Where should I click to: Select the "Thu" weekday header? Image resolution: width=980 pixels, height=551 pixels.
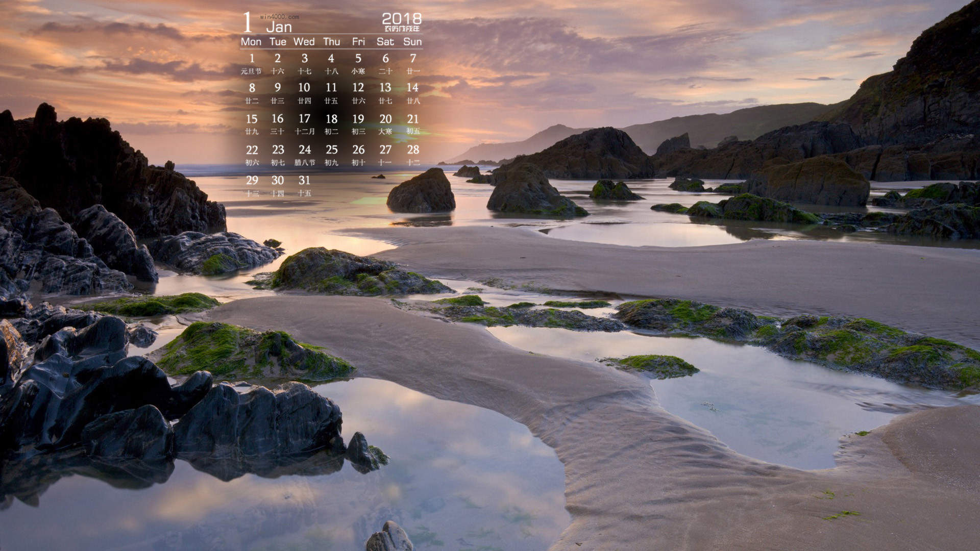click(x=331, y=42)
